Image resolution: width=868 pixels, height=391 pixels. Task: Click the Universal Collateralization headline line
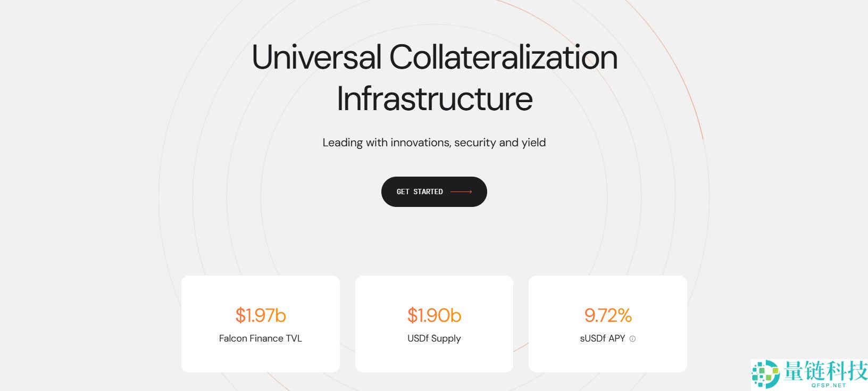pyautogui.click(x=434, y=57)
